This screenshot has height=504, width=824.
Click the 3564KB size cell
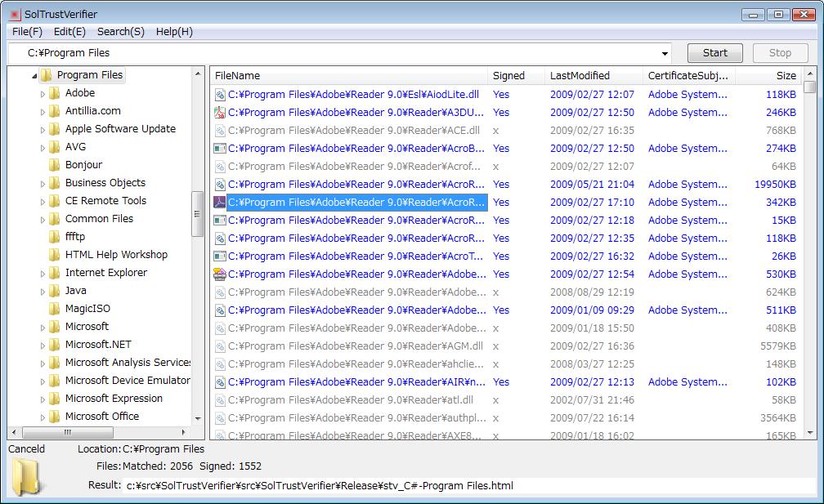(x=777, y=418)
